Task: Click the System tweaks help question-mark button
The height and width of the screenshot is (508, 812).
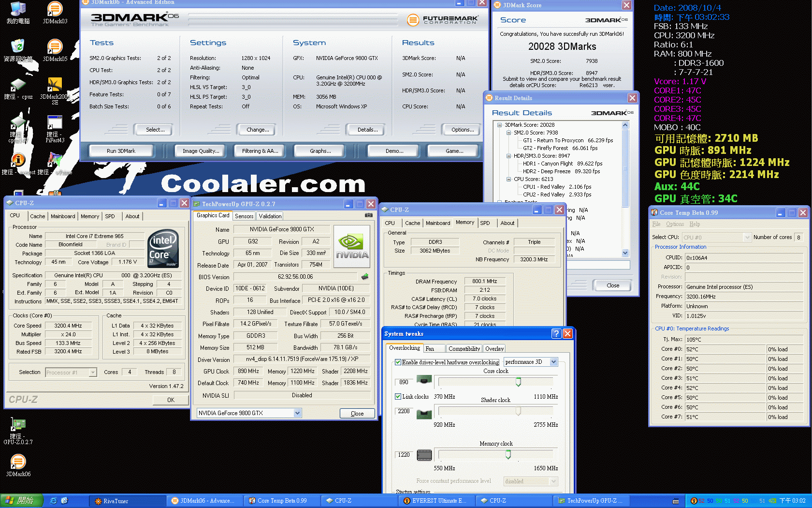Action: (556, 333)
